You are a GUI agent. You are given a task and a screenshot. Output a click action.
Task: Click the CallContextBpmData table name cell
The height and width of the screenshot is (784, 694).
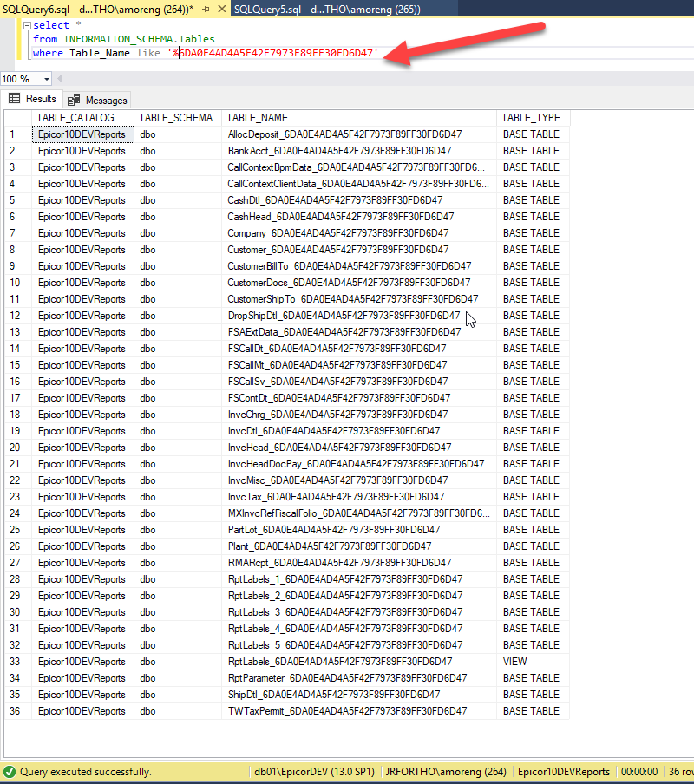click(x=359, y=167)
